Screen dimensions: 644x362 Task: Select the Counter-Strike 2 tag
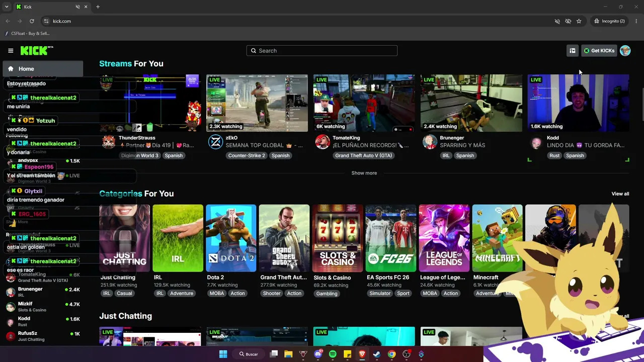point(247,155)
